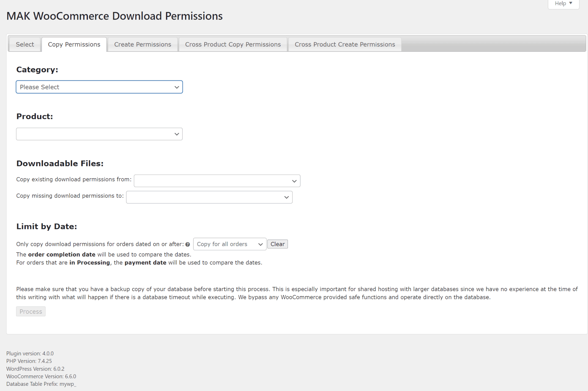Select the Copy Permissions tab
588x391 pixels.
pos(74,44)
